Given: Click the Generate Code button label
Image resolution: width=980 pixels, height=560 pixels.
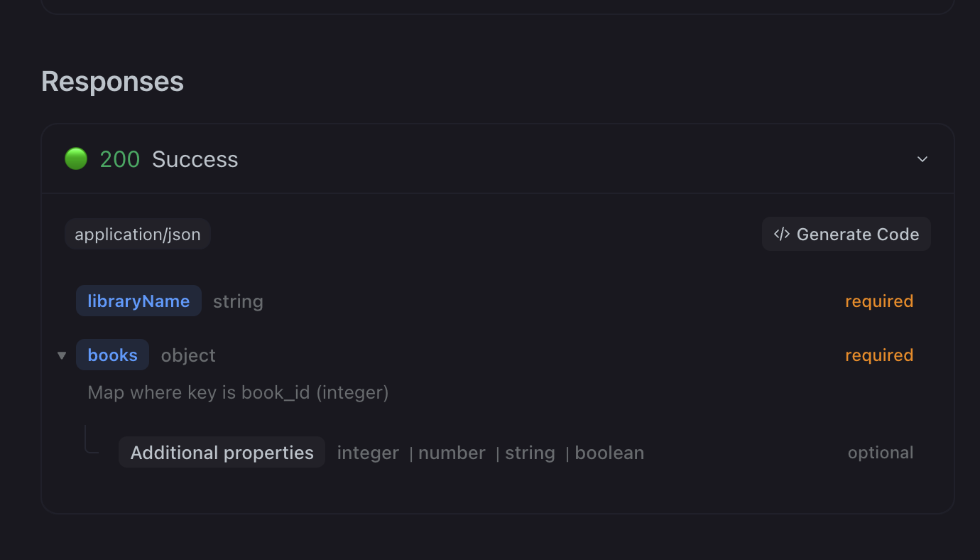Looking at the screenshot, I should pyautogui.click(x=857, y=234).
